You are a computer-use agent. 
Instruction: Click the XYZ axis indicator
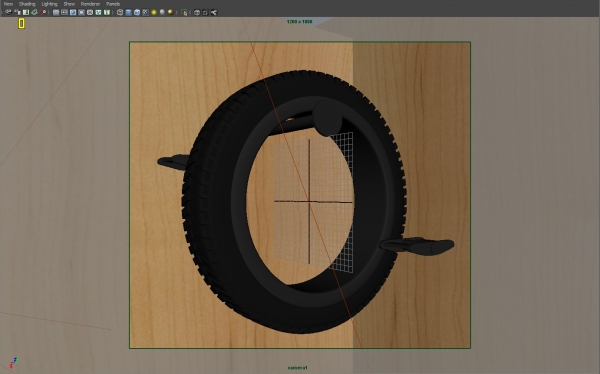tap(13, 363)
